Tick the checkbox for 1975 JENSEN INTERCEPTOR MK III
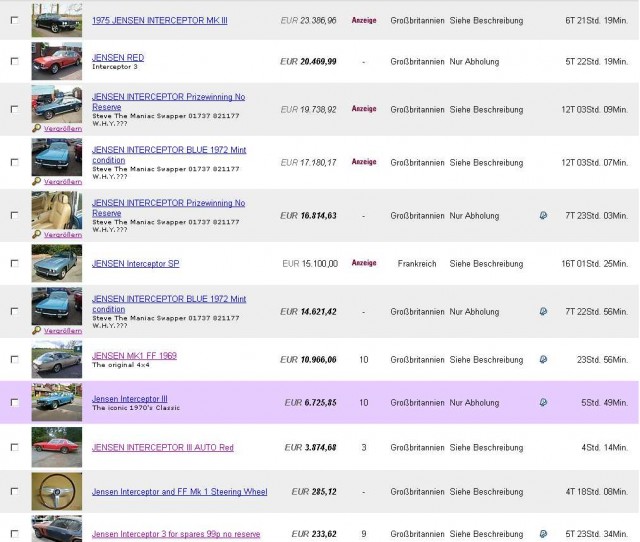Image resolution: width=640 pixels, height=542 pixels. point(15,20)
